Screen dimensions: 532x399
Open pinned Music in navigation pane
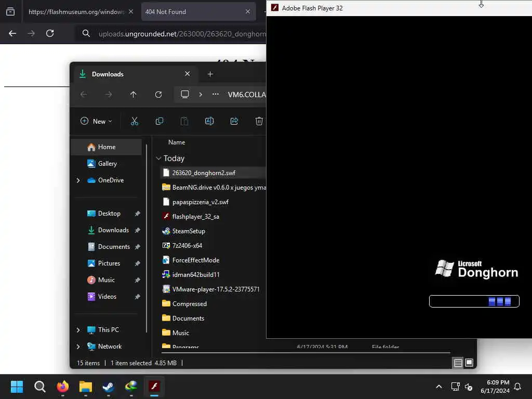106,280
